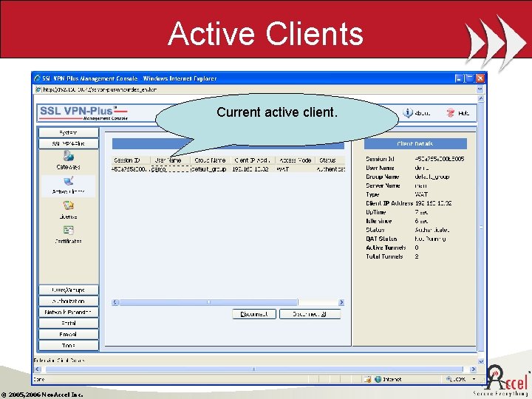Open the Users/Groups menu section

pos(69,290)
